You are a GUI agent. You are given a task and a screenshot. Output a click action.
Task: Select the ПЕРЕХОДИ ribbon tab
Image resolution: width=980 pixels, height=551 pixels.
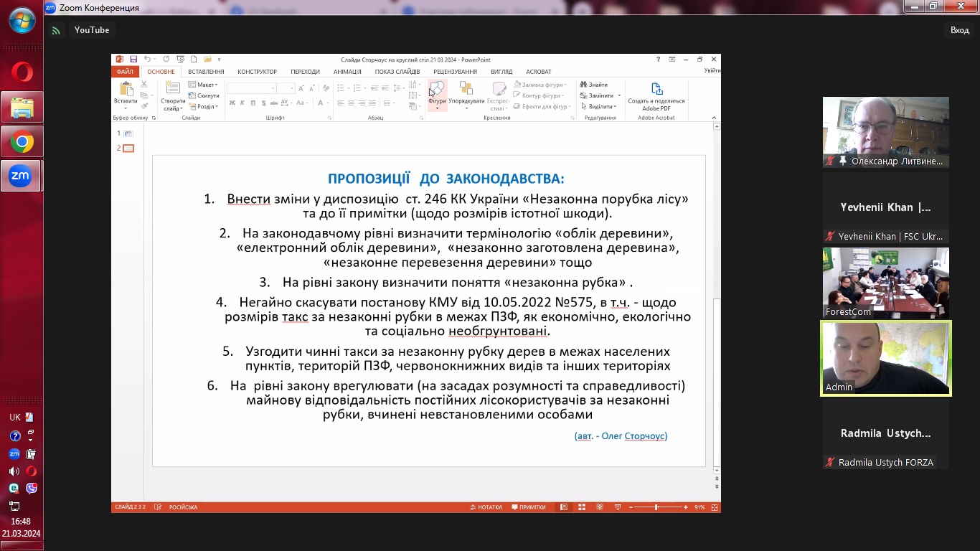coord(305,72)
